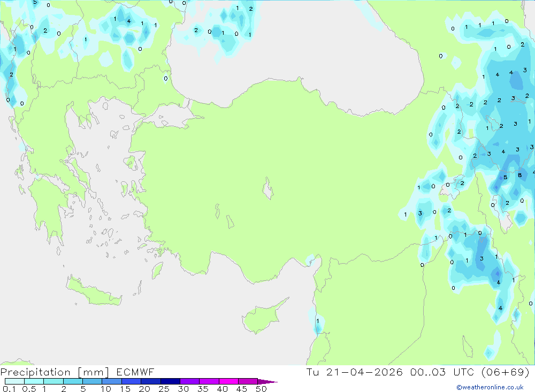Choose the 10–15 mm legend swatch
The image size is (535, 392).
(112, 381)
